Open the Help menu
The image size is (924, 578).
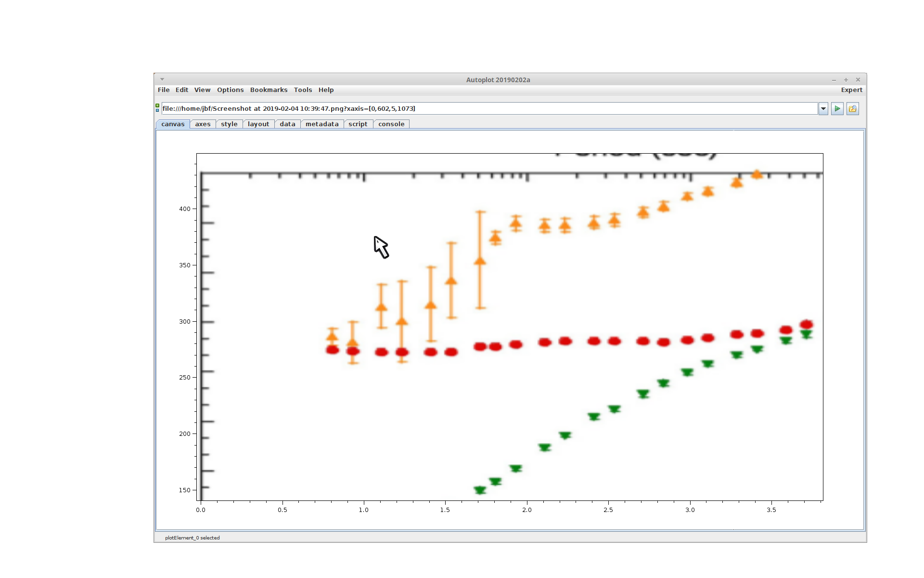[326, 90]
